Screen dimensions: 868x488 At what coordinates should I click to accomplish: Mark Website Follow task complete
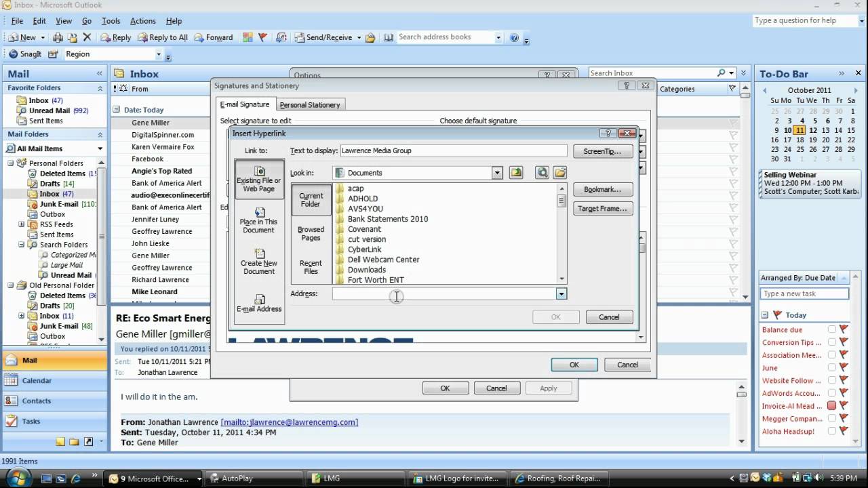click(x=831, y=380)
